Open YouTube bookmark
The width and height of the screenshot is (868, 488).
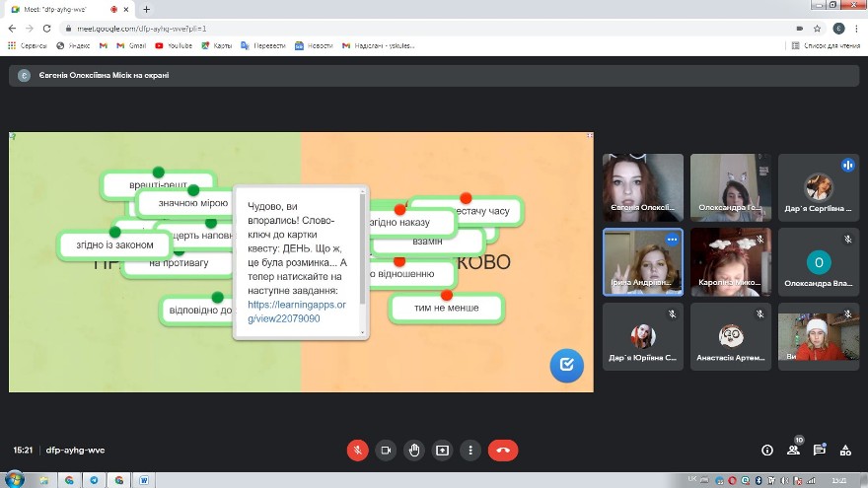click(x=174, y=45)
